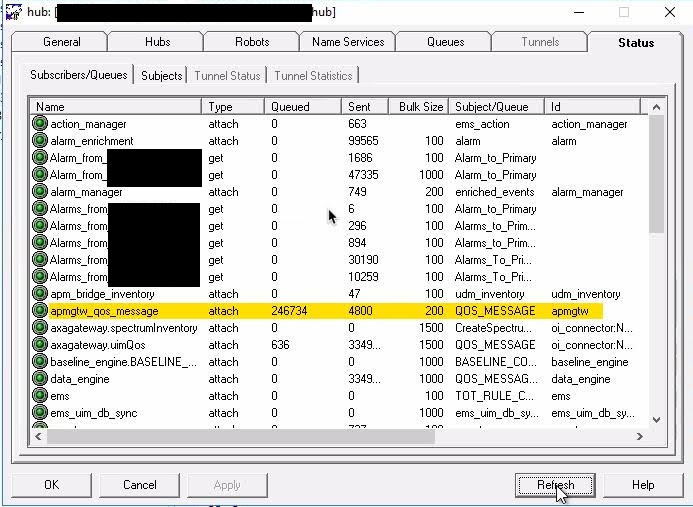Select the axagateway.uimQos row name

pyautogui.click(x=98, y=345)
